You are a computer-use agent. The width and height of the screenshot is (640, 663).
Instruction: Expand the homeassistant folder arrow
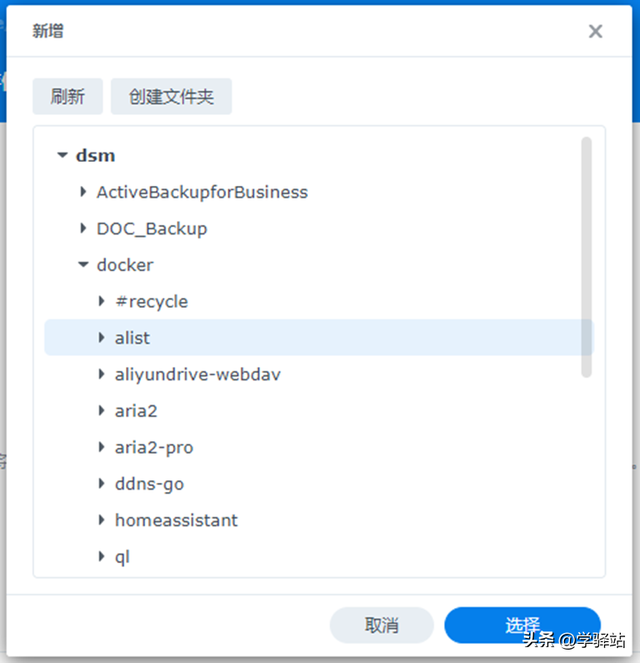click(101, 520)
